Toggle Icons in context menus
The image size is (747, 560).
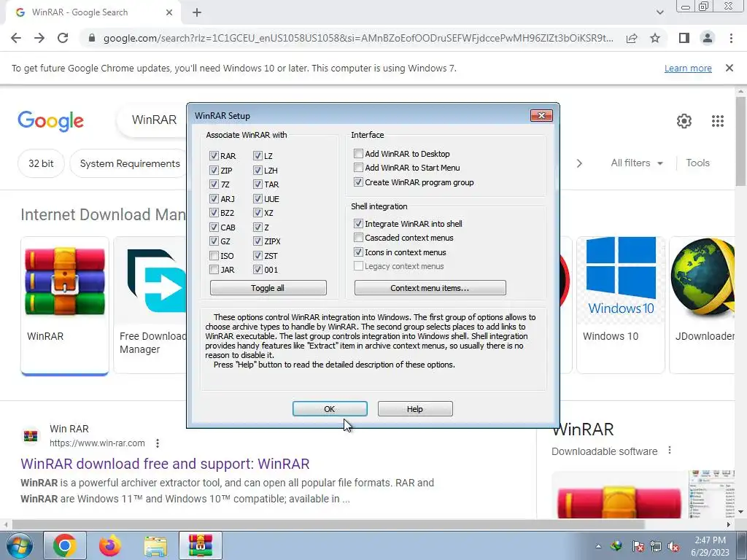coord(358,252)
